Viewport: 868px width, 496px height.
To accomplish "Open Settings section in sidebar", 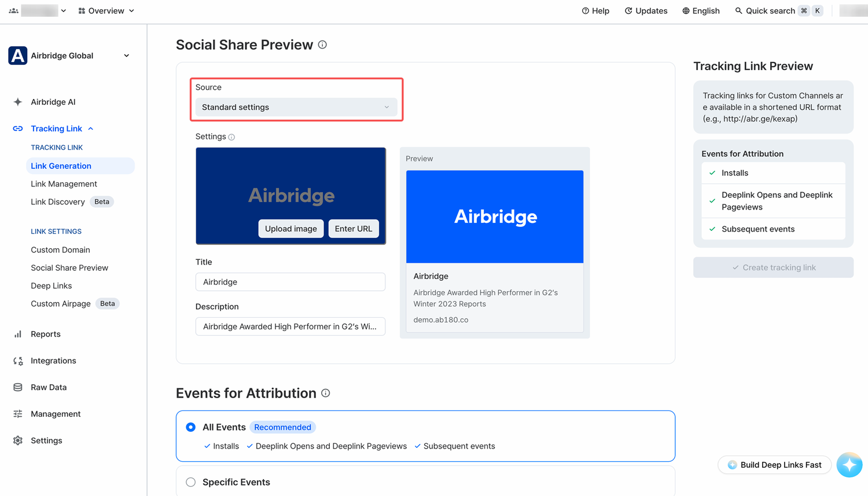I will point(46,440).
